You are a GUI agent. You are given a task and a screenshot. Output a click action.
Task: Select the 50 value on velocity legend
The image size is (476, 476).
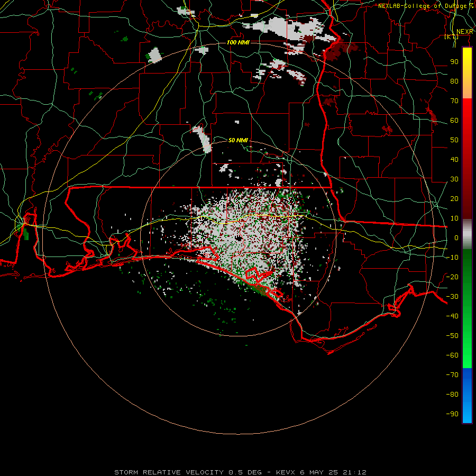(x=454, y=140)
